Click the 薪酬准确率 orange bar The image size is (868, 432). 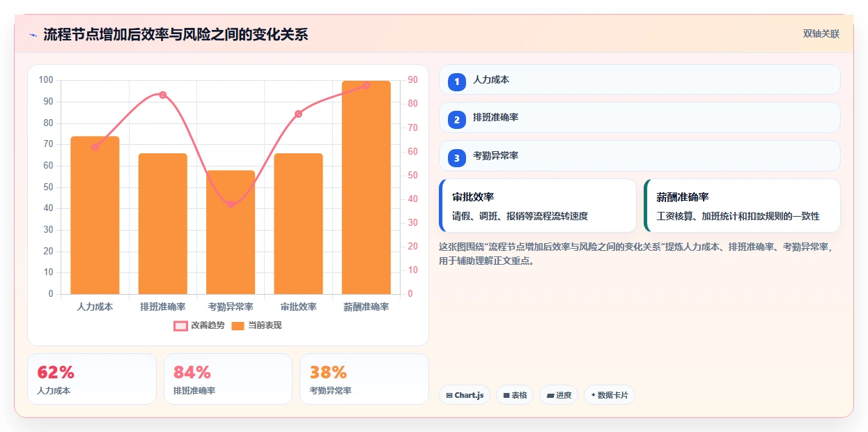(366, 187)
